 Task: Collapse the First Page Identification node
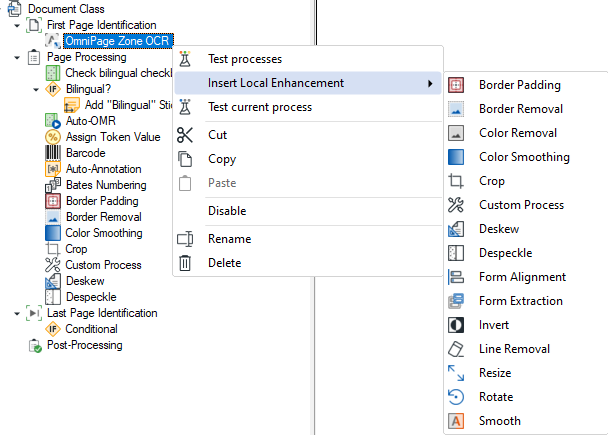(x=17, y=25)
